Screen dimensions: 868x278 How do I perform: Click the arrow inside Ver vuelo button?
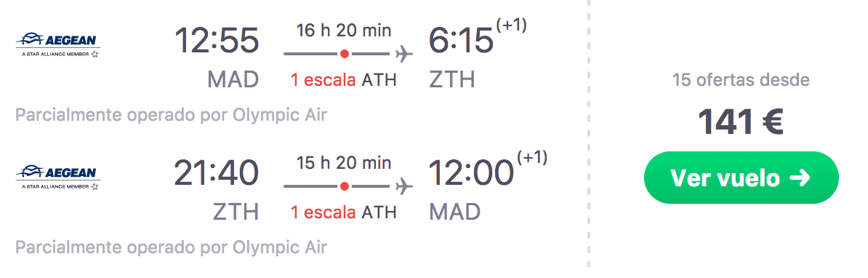(x=800, y=178)
